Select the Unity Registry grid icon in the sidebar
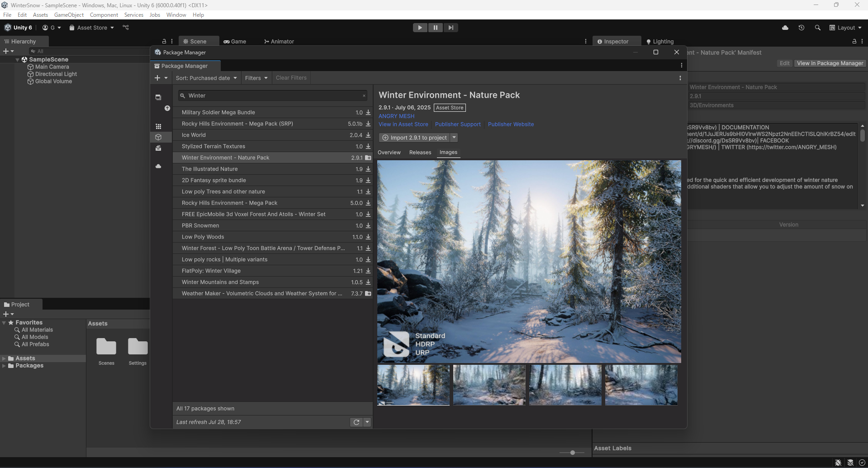 click(158, 126)
